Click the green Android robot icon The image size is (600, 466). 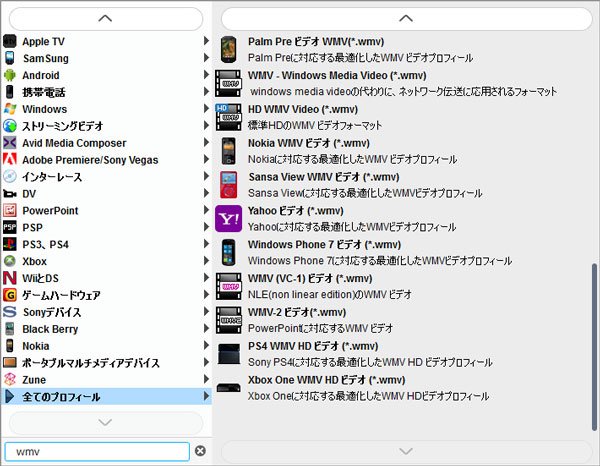(10, 75)
